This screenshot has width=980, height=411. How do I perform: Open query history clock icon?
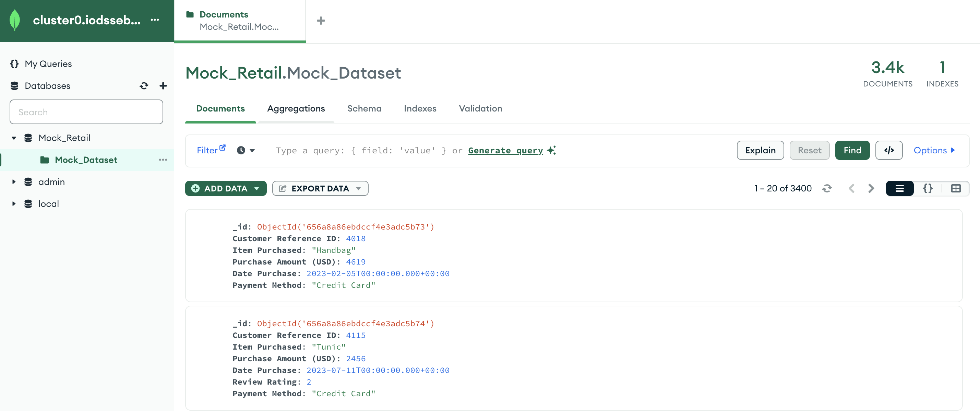pos(240,150)
